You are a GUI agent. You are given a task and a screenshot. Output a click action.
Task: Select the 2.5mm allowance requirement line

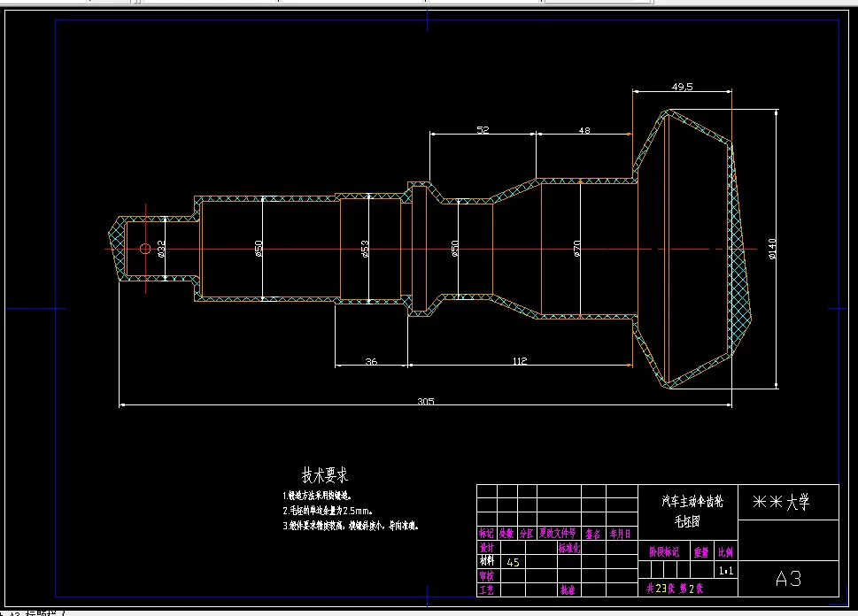(328, 511)
